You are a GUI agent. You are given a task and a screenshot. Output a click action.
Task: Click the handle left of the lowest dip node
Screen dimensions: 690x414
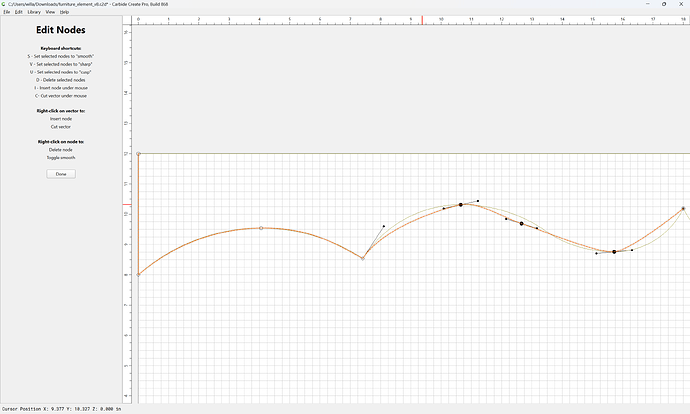(x=596, y=253)
